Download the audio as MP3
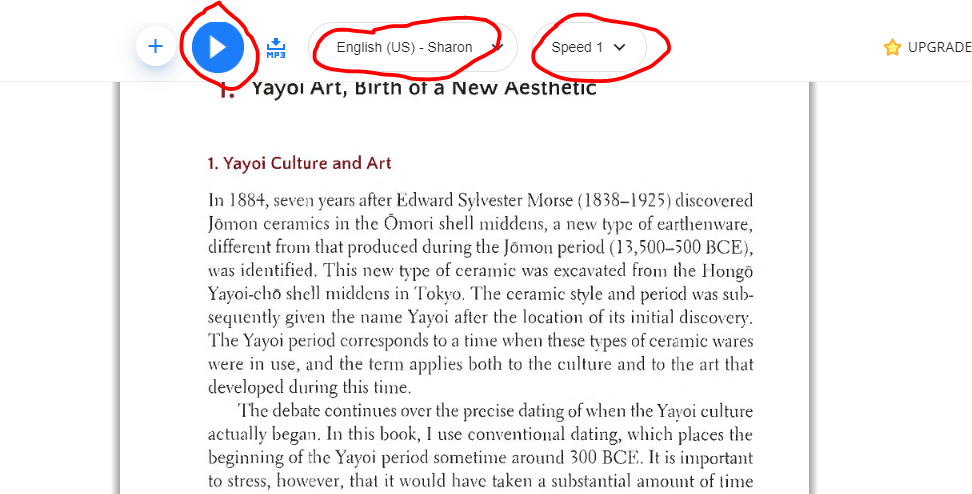The image size is (972, 494). [276, 48]
